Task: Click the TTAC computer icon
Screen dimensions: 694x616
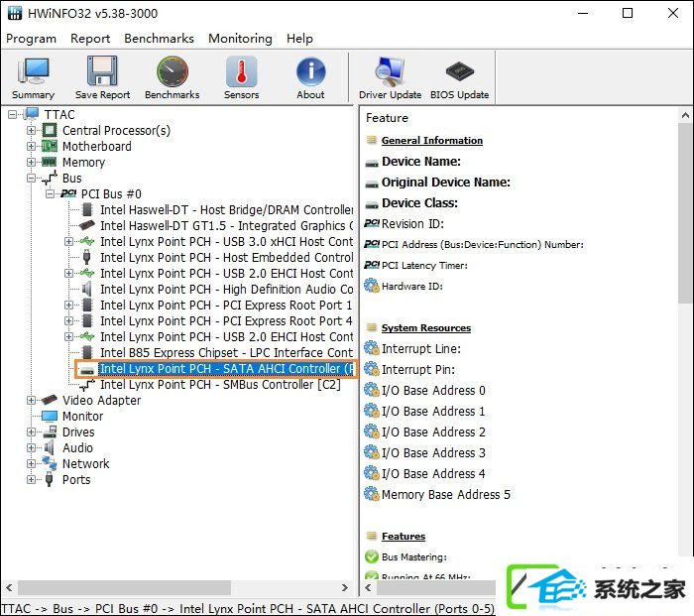Action: point(32,114)
